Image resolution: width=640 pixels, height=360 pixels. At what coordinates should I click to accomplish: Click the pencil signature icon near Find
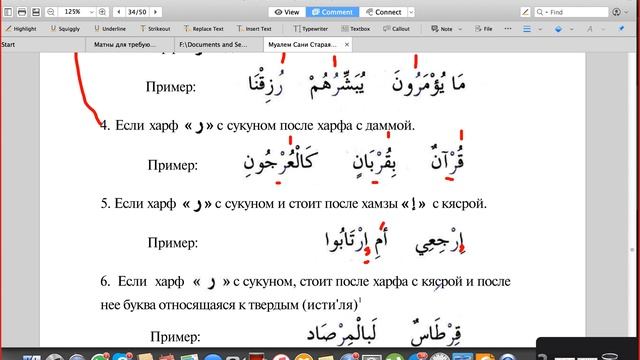(x=525, y=12)
